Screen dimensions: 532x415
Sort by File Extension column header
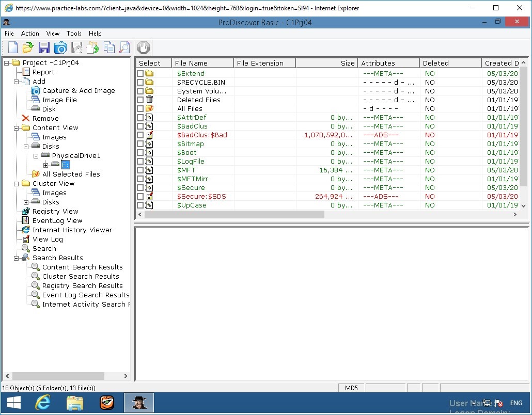[264, 63]
